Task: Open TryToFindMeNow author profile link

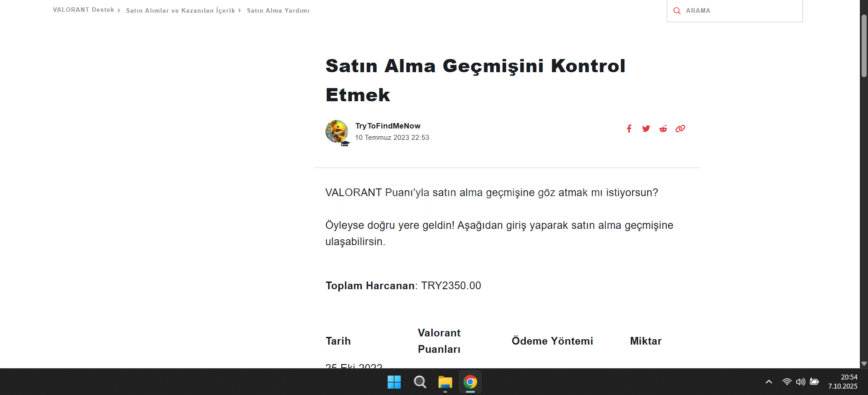Action: click(388, 126)
